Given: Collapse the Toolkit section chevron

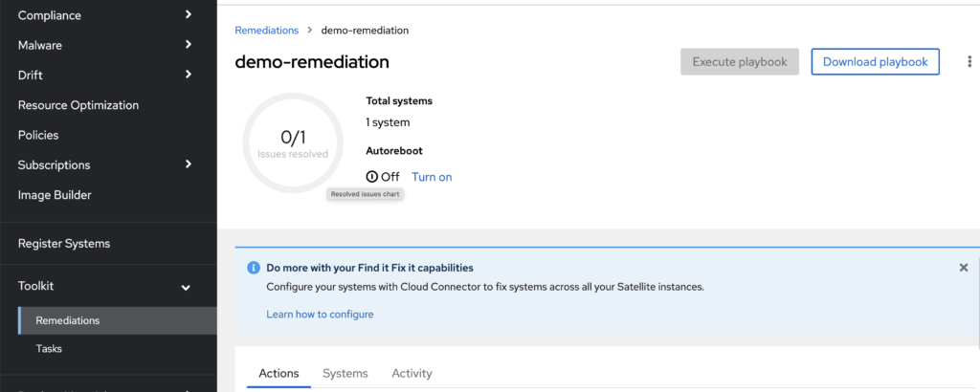Looking at the screenshot, I should [x=186, y=287].
